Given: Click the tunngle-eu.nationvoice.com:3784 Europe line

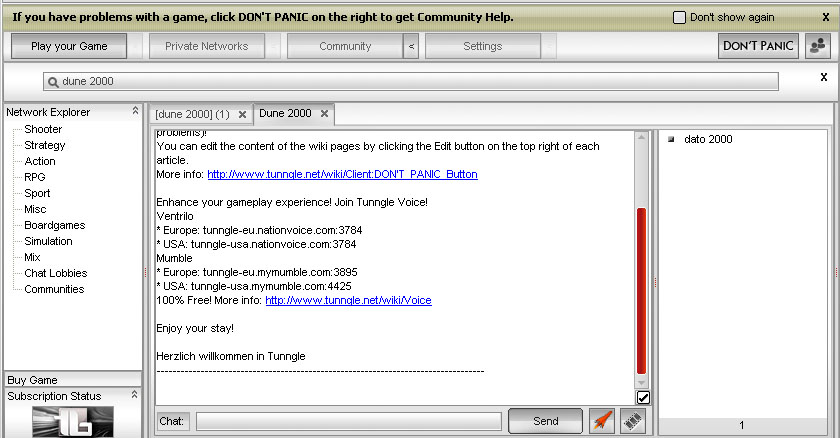Looking at the screenshot, I should click(259, 230).
